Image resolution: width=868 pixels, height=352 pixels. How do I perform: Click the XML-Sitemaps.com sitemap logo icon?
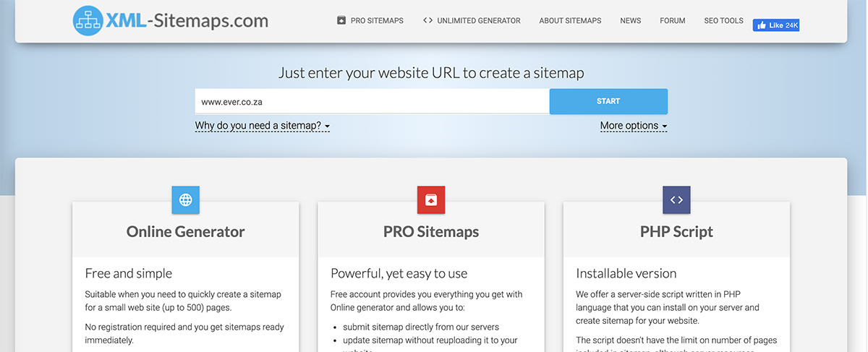pyautogui.click(x=88, y=21)
